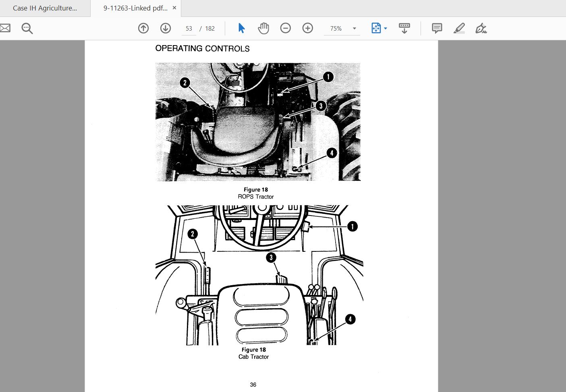Image resolution: width=566 pixels, height=392 pixels.
Task: Open the find text magnifier tool
Action: pyautogui.click(x=27, y=28)
